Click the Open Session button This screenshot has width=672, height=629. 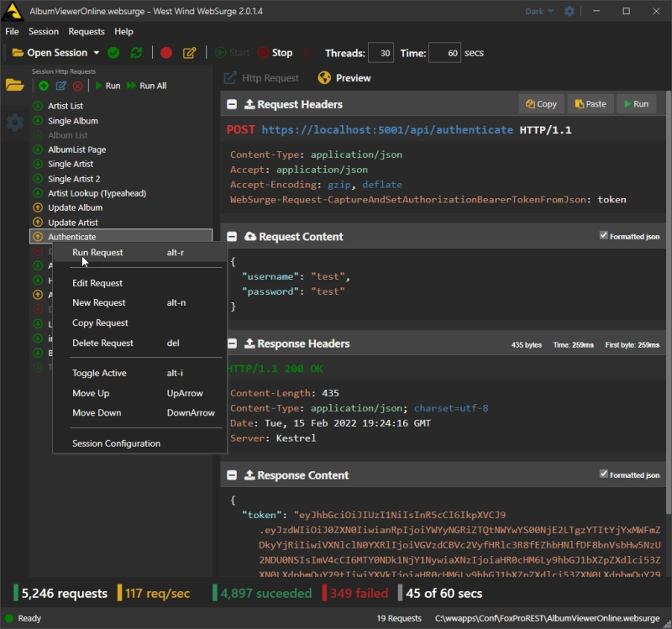50,53
